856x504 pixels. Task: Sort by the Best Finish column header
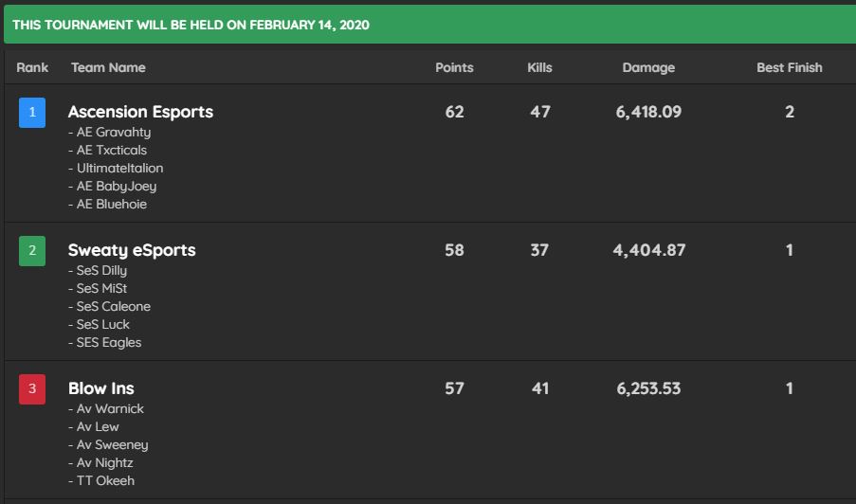(789, 67)
